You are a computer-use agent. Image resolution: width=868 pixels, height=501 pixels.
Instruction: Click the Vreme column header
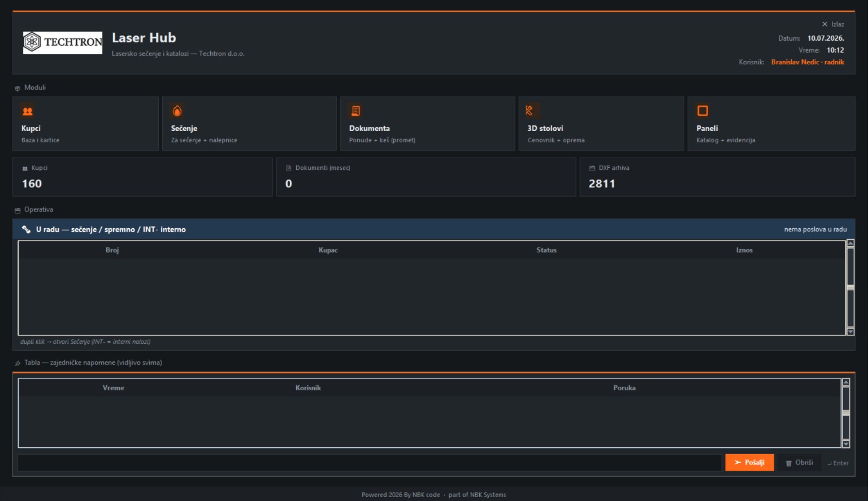[114, 388]
